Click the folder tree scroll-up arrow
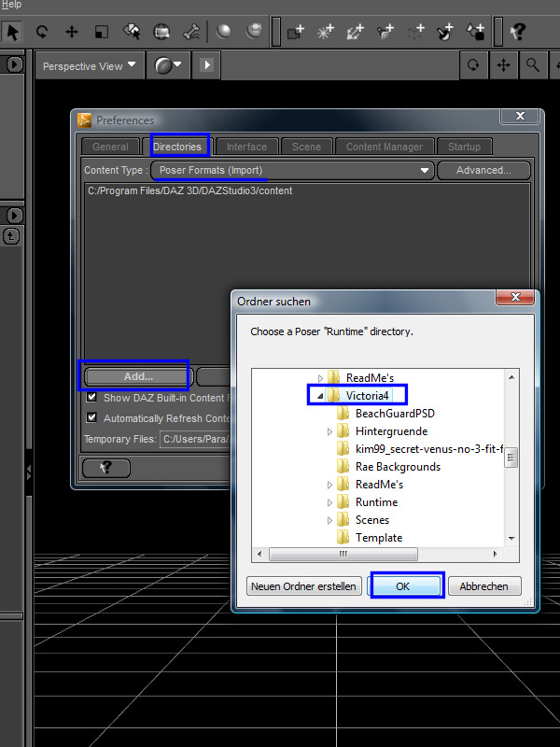Image resolution: width=560 pixels, height=747 pixels. tap(511, 377)
